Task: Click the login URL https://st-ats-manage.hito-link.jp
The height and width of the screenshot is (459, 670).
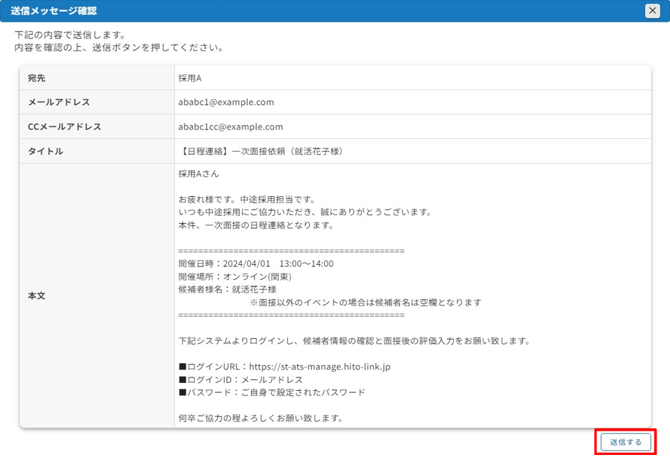Action: 320,367
